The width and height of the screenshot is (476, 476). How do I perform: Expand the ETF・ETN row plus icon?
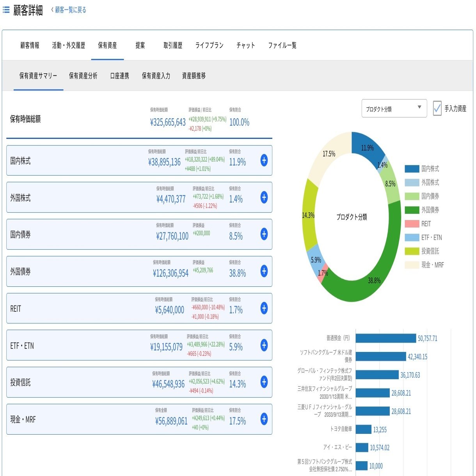(264, 345)
